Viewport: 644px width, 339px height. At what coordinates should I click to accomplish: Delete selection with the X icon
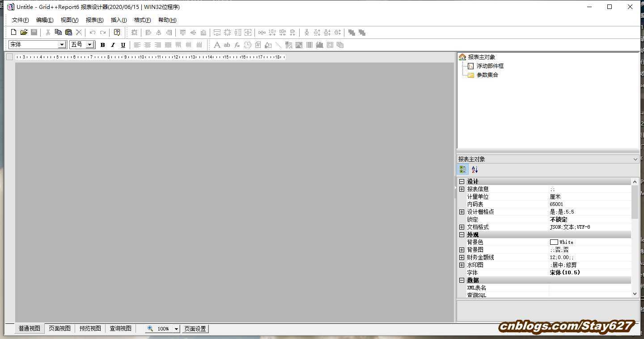79,32
